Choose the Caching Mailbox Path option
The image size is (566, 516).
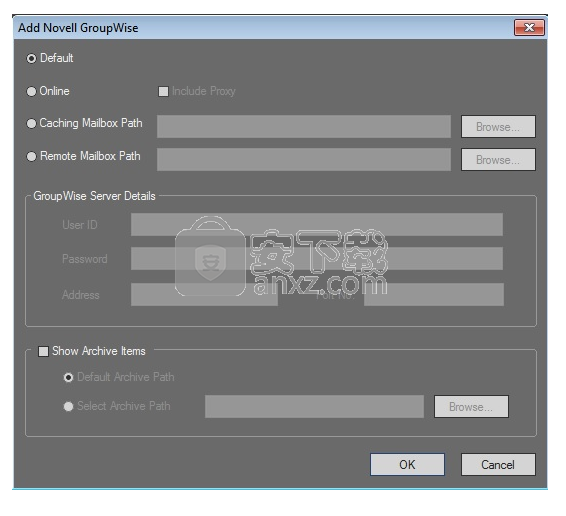(31, 123)
